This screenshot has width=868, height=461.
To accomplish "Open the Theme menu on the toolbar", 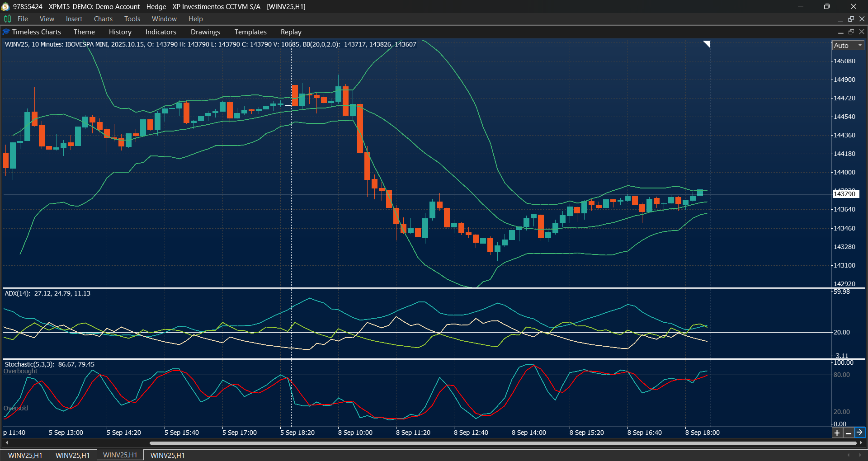I will pyautogui.click(x=84, y=32).
